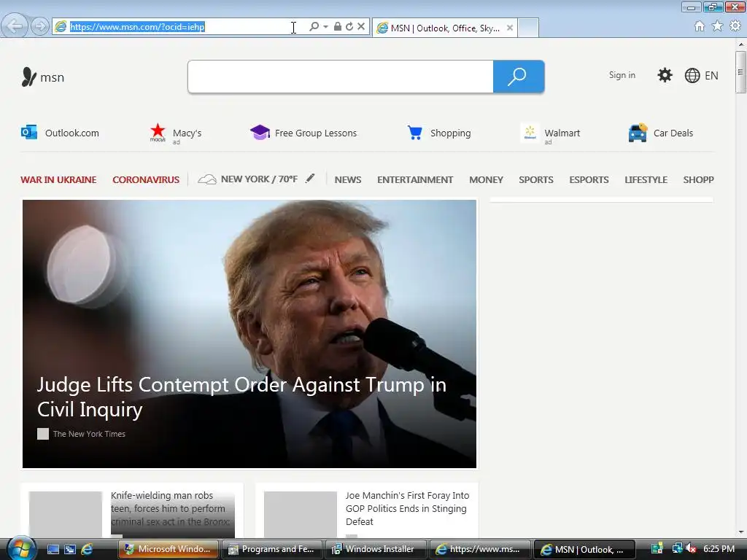Close the MSN browser tab
This screenshot has width=747, height=560.
[510, 28]
